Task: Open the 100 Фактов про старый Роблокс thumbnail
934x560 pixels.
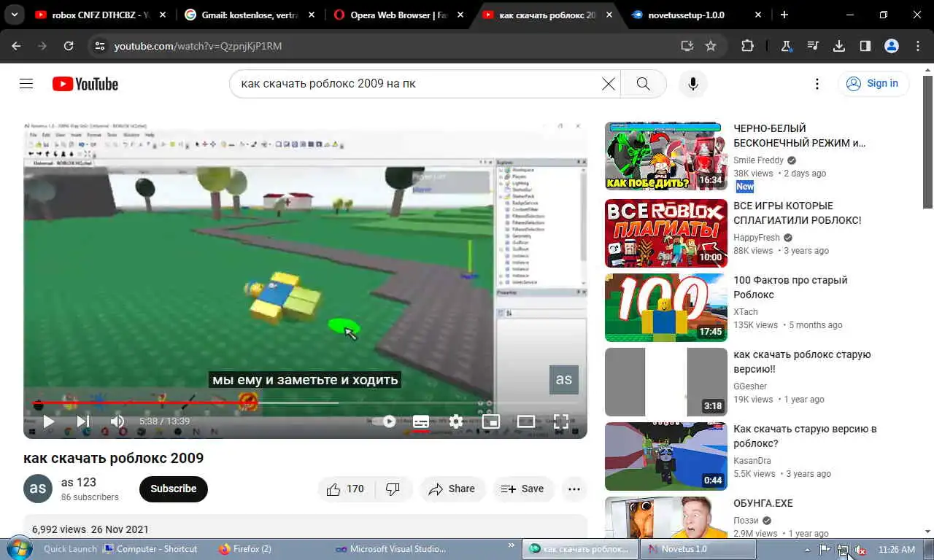Action: click(666, 308)
